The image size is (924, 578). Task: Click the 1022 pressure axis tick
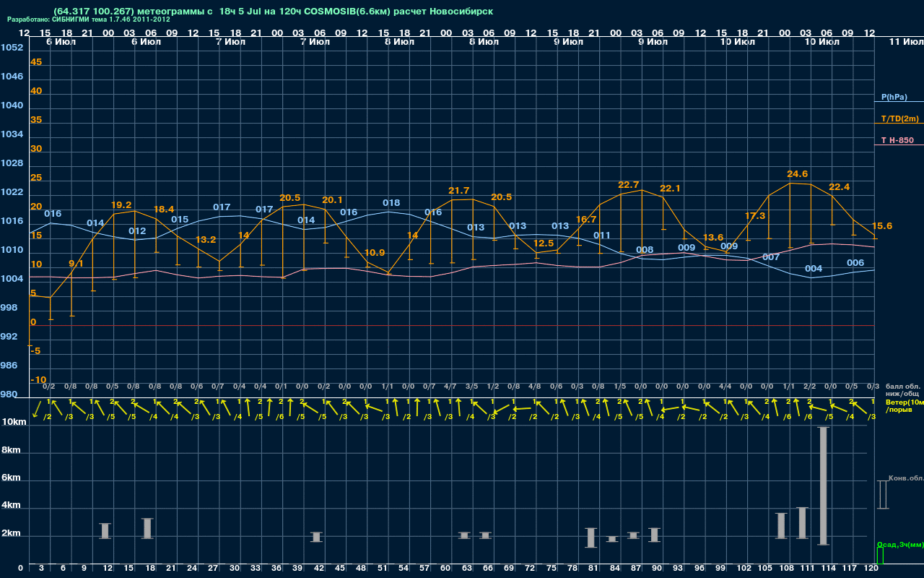click(12, 191)
